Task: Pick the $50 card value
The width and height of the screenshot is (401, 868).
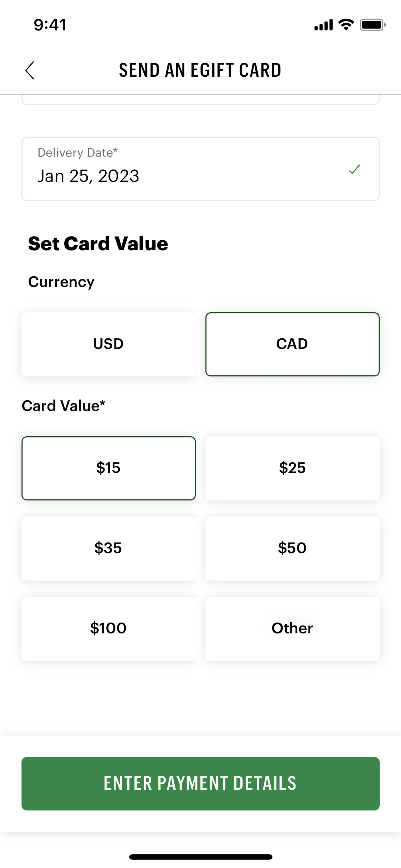Action: pos(292,548)
